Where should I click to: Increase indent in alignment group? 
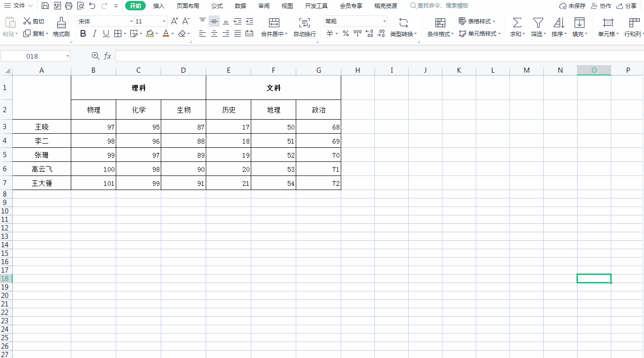[249, 21]
